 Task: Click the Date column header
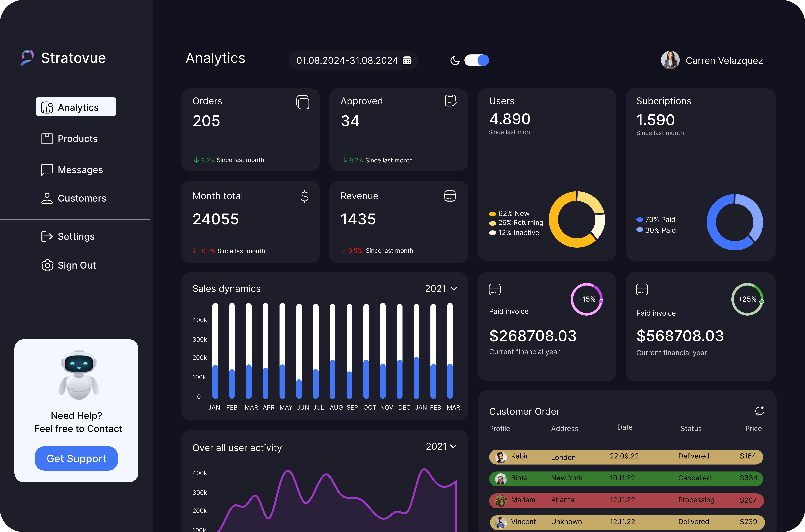(625, 427)
